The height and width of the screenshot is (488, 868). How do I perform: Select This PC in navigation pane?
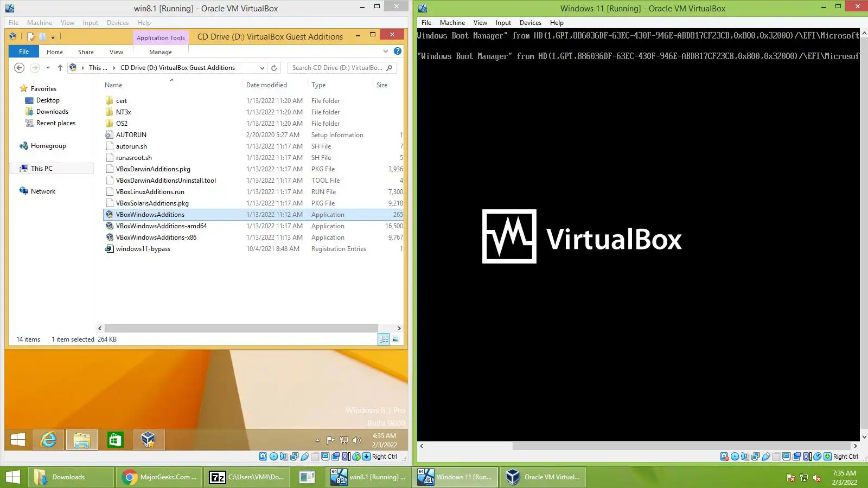(41, 169)
